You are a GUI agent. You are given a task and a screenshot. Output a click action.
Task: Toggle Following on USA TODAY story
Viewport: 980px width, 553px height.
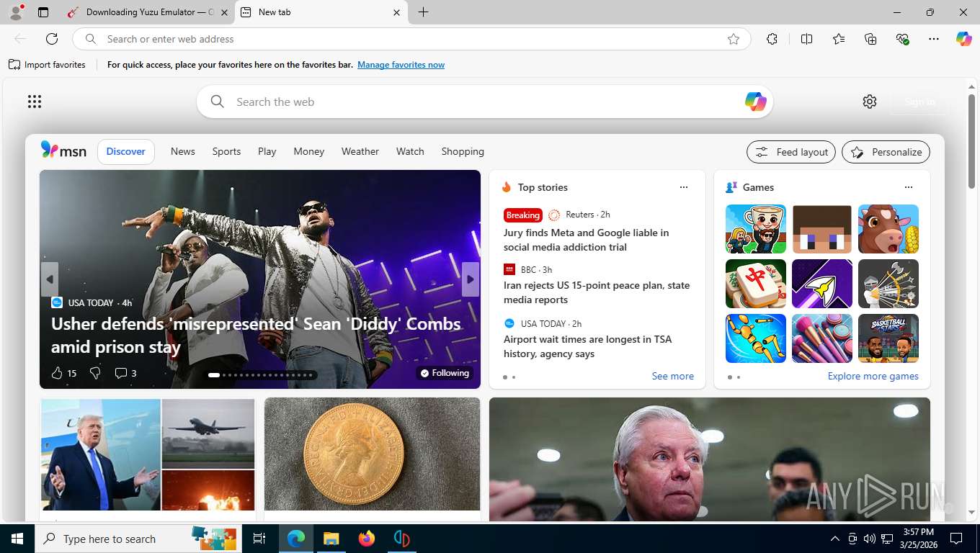445,373
